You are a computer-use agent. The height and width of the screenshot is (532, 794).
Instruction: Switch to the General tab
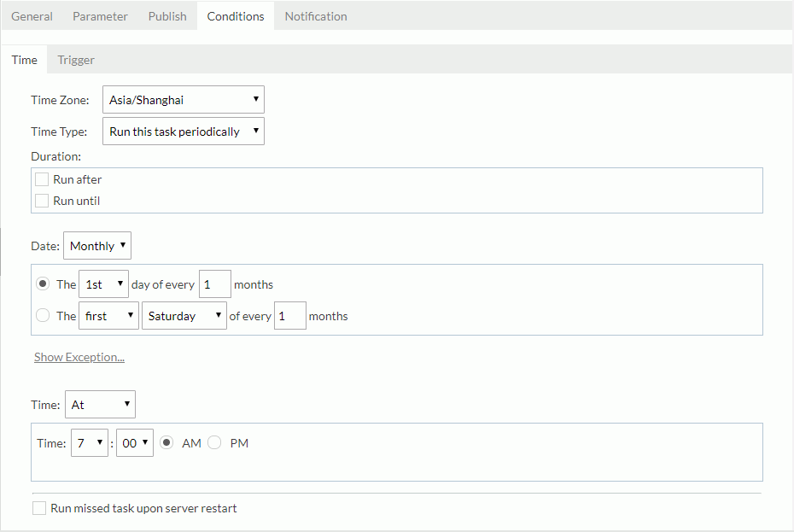32,15
